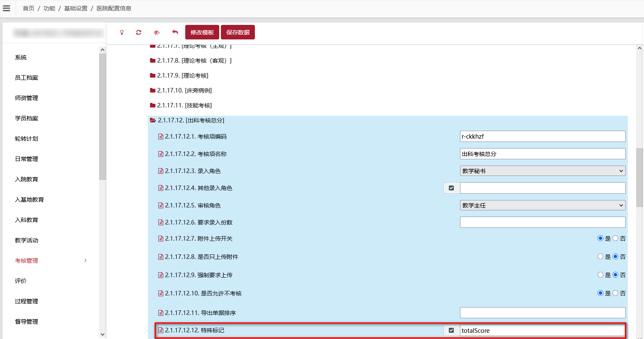
Task: Collapse folder 2.1.17.12 出科考核总分
Action: pos(153,120)
